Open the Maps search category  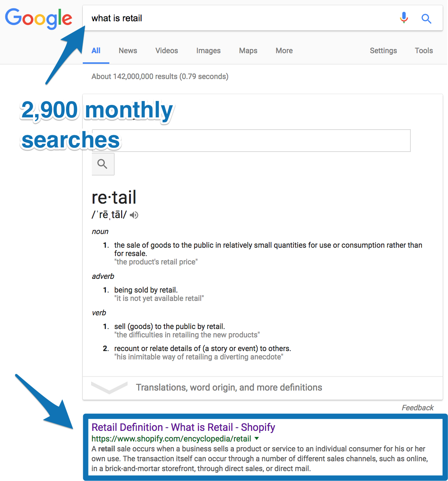click(x=248, y=51)
